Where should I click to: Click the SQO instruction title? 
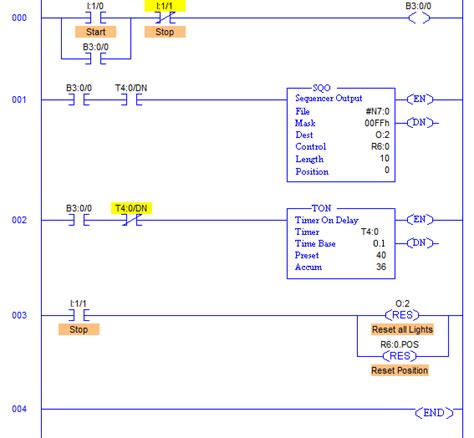tap(322, 88)
